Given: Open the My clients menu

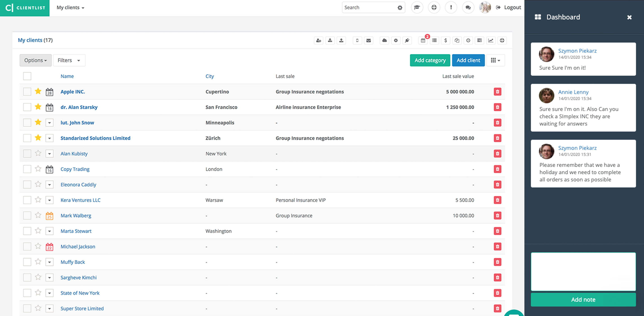Looking at the screenshot, I should (x=70, y=7).
